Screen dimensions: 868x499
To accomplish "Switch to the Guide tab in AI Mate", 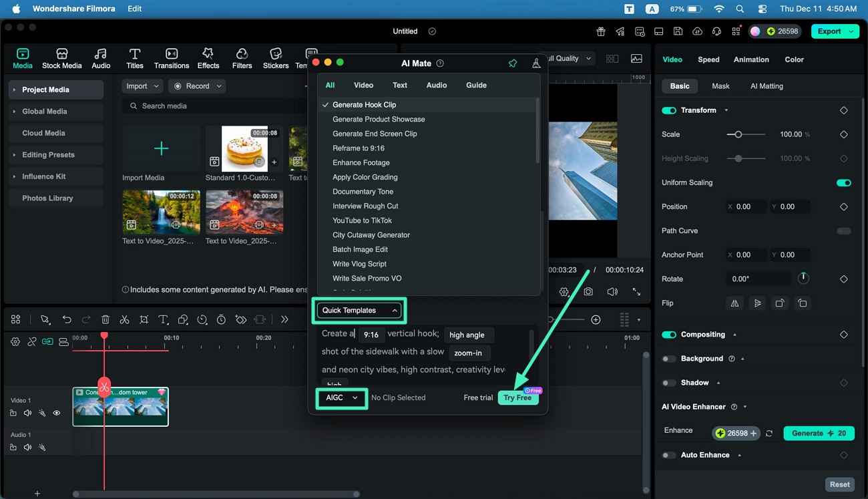I will [x=476, y=85].
